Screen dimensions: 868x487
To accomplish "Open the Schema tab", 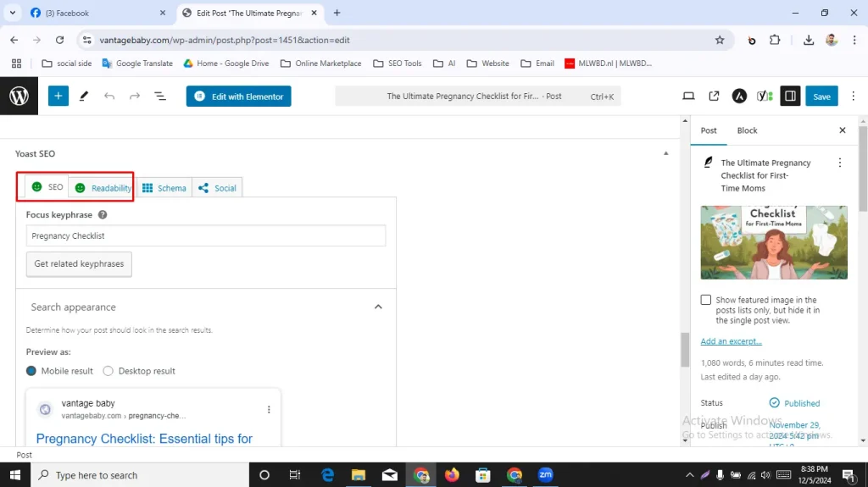I will [164, 188].
